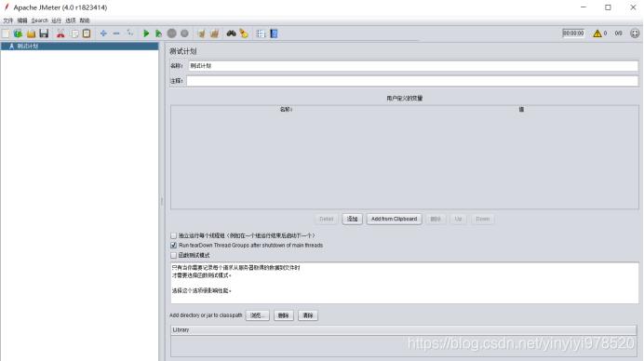Click the Clear results broom icon
The width and height of the screenshot is (644, 361).
point(201,33)
